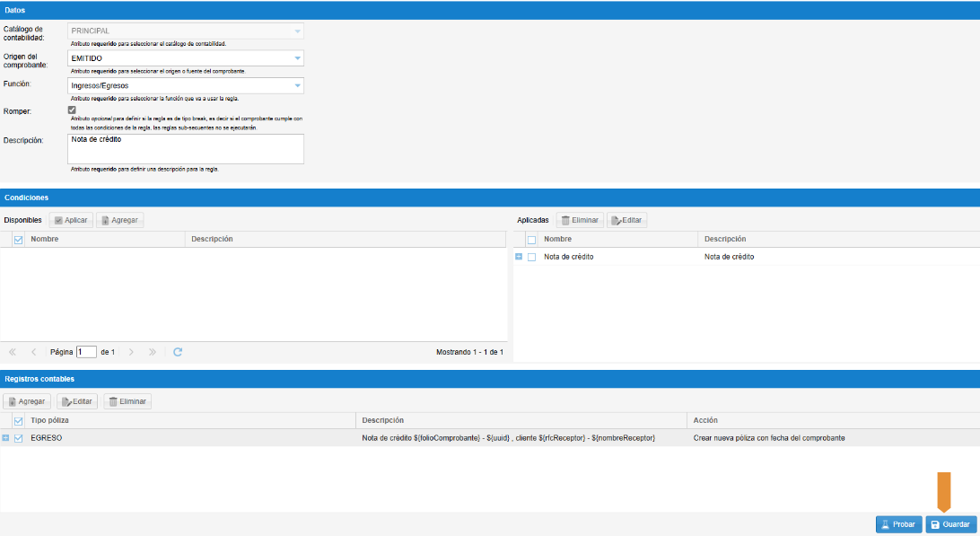Open the Función dropdown
Viewport: 980px width, 536px height.
pos(297,85)
